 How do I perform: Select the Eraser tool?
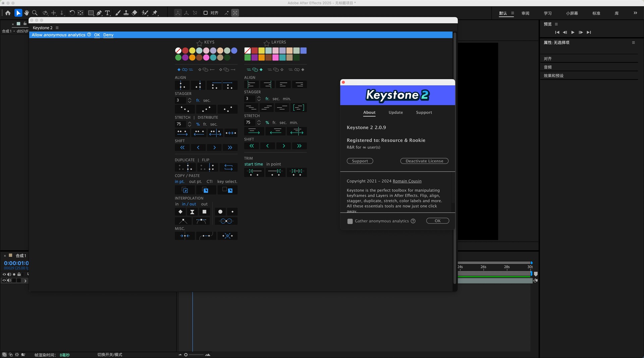coord(135,13)
